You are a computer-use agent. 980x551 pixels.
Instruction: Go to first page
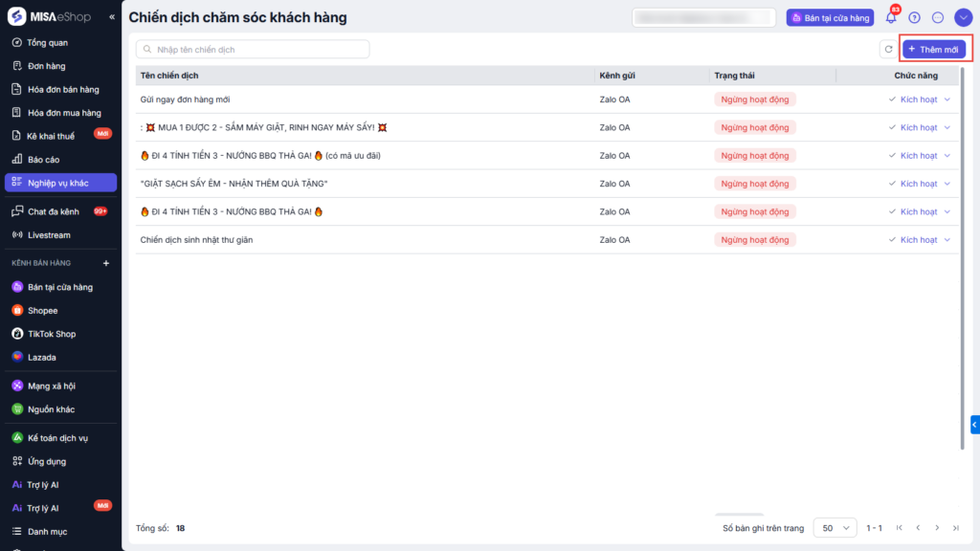900,528
